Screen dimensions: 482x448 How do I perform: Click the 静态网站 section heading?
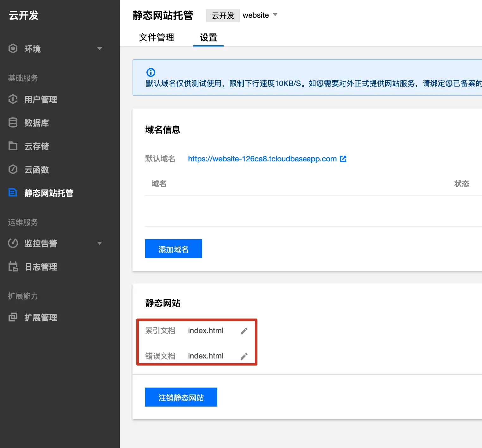click(x=163, y=303)
